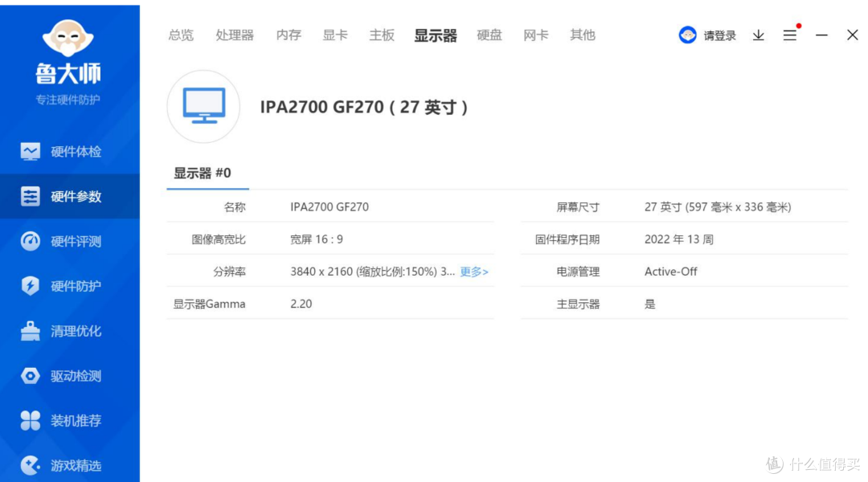The height and width of the screenshot is (482, 868).
Task: Click firmware date 2022 年 13 周
Action: click(678, 239)
